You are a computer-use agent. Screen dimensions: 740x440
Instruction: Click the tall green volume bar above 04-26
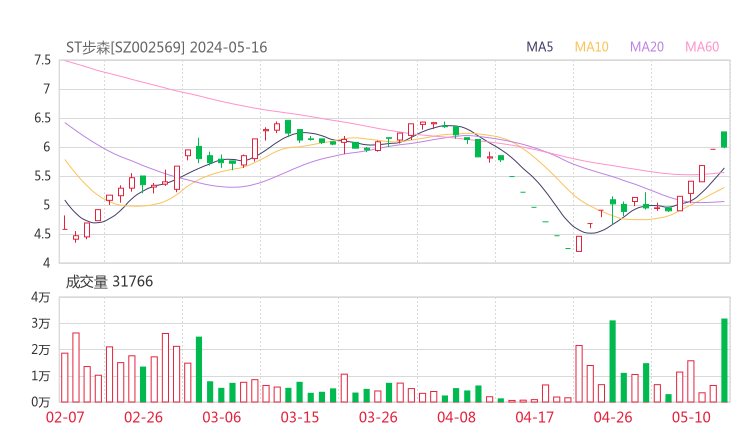[x=613, y=362]
